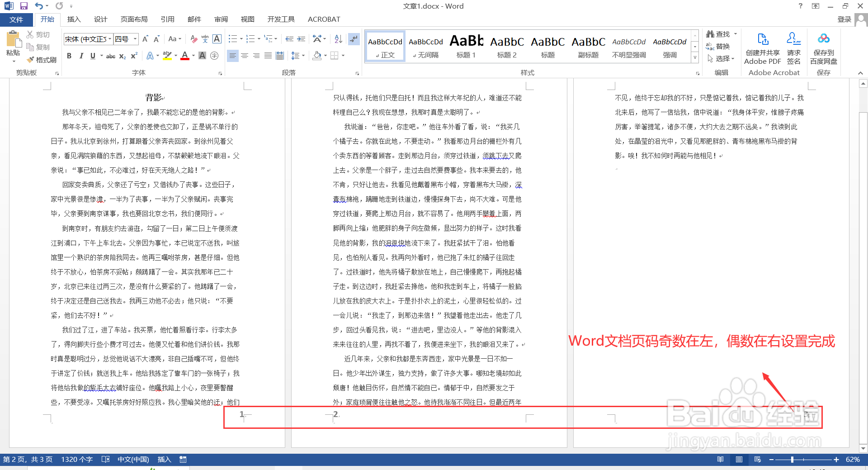868x470 pixels.
Task: Click the 请求签名 button
Action: pyautogui.click(x=793, y=48)
